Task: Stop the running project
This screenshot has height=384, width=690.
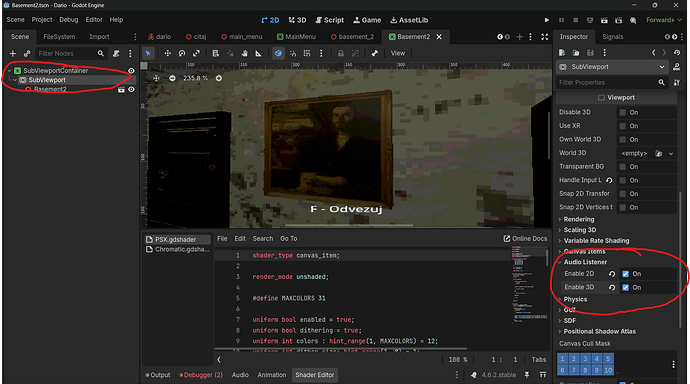Action: (576, 20)
